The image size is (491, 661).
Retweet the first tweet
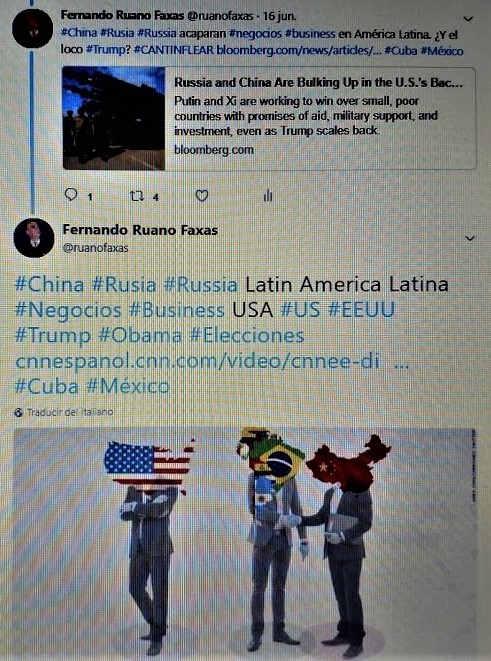[x=137, y=196]
